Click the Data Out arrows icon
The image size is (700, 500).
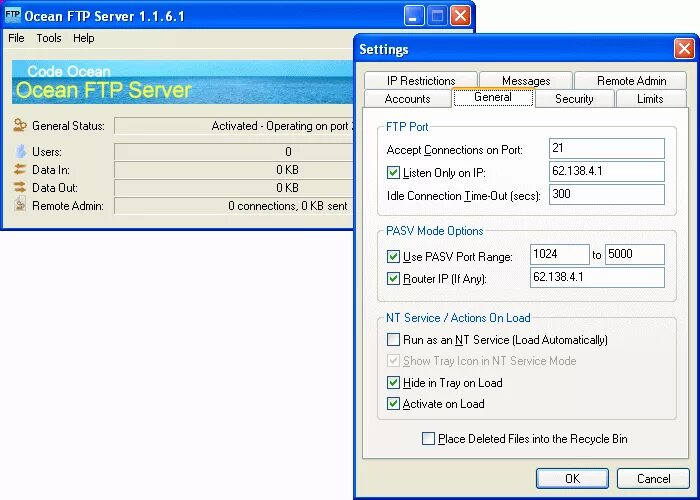[20, 187]
